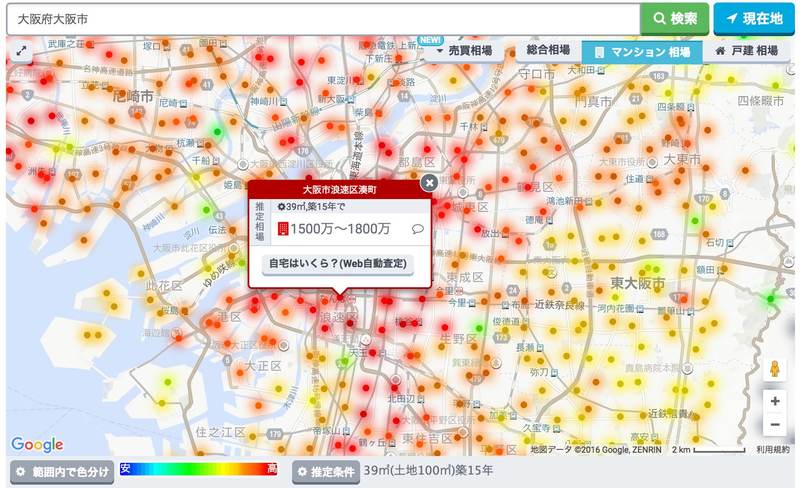Viewport: 800px width, 488px height.
Task: Open the 範囲内で色分け setting button
Action: tap(62, 472)
